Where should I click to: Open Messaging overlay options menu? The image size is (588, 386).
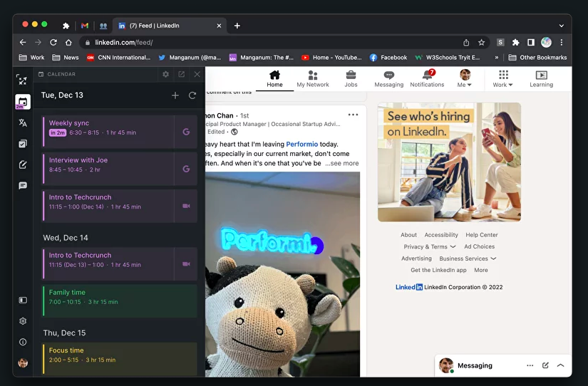point(530,365)
